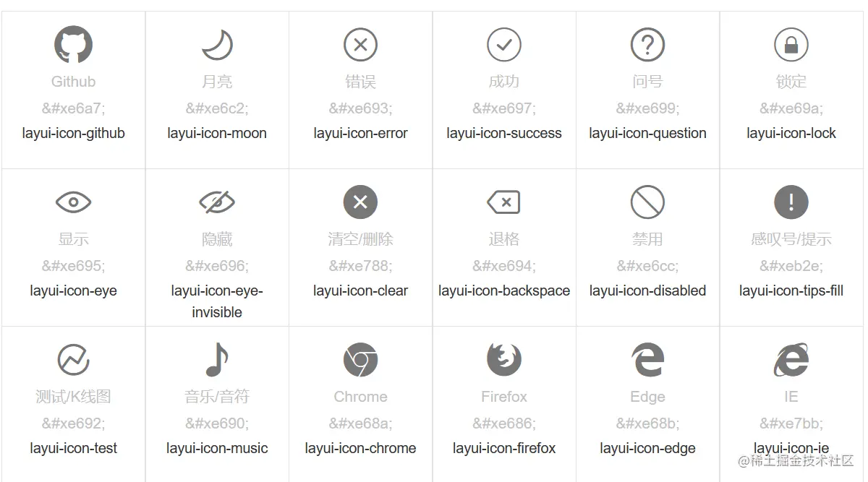Select the &#xe694; unicode code
This screenshot has height=482, width=868.
(x=504, y=266)
